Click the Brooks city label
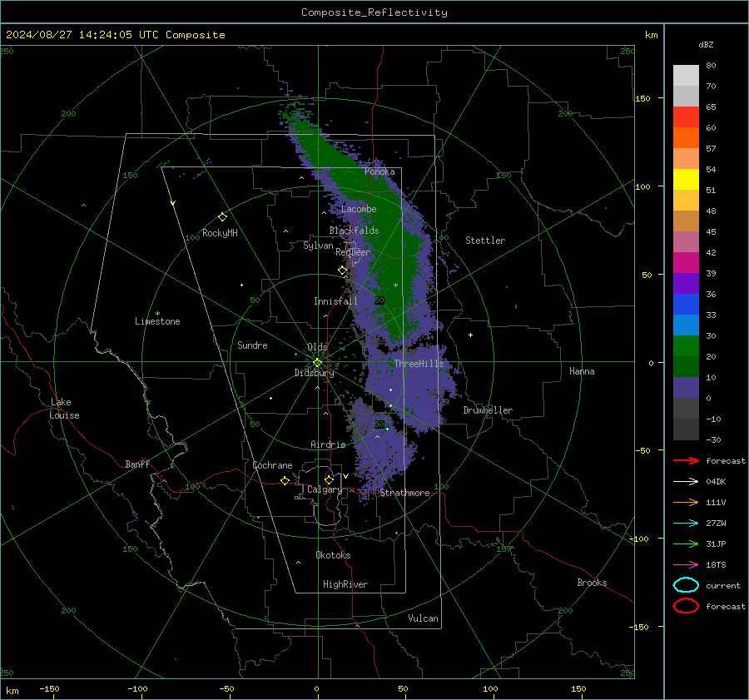749x700 pixels. point(592,583)
